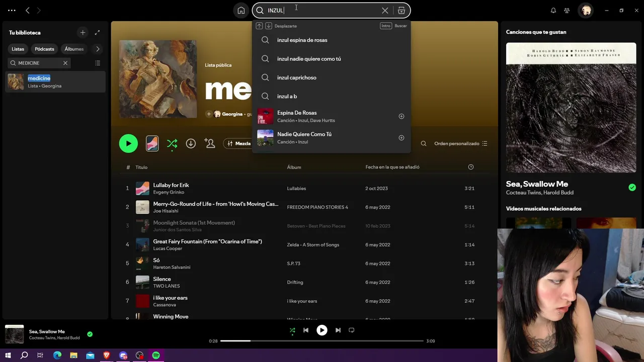Screen dimensions: 644x362
Task: Add Espina De Rosas to liked songs
Action: [x=401, y=116]
